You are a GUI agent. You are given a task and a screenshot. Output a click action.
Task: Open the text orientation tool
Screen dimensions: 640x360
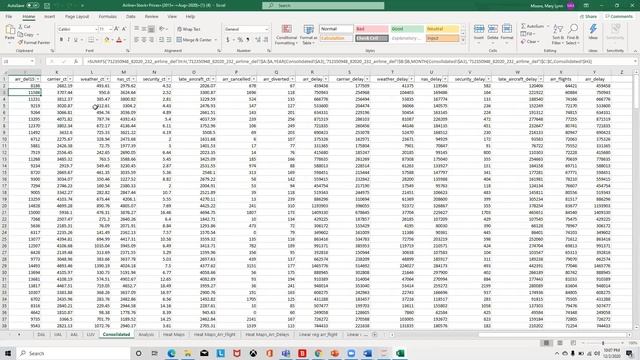162,29
